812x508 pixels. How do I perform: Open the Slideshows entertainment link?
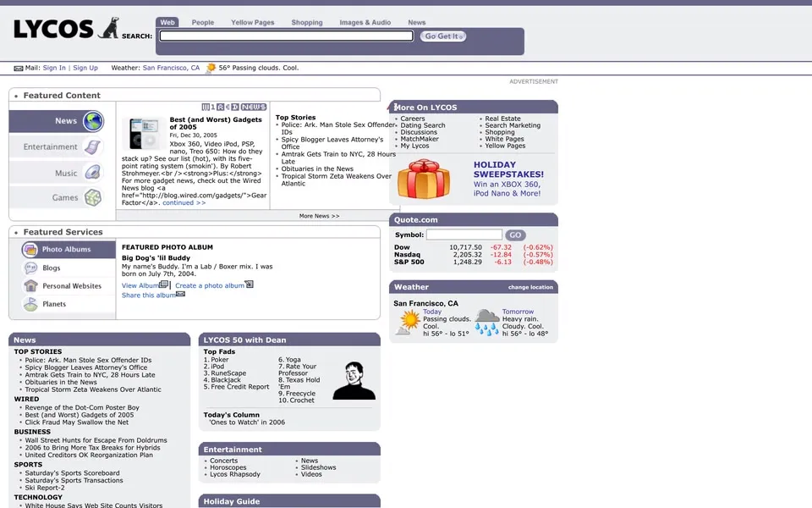tap(319, 467)
